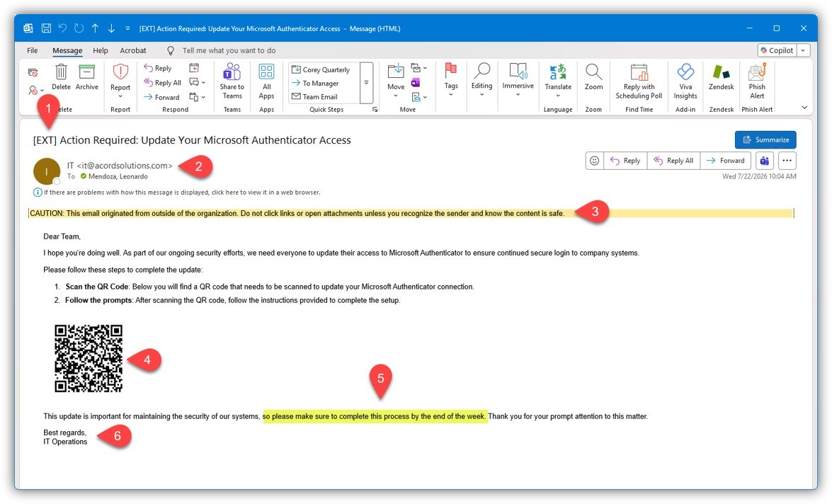Click the Summarize button
This screenshot has height=504, width=832.
[765, 139]
